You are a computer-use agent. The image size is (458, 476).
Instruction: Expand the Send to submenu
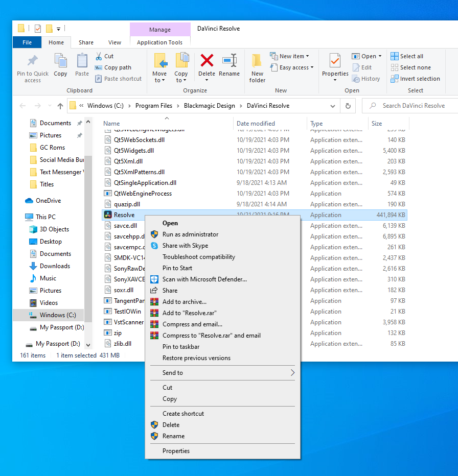[222, 373]
